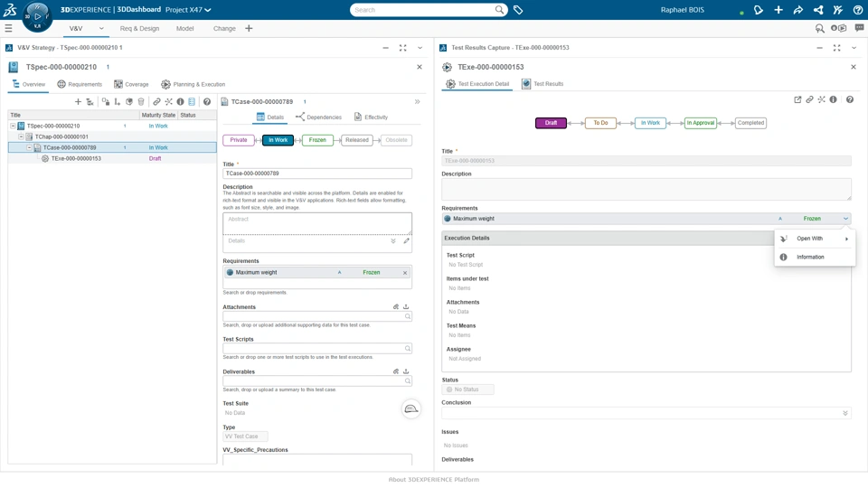Open the Maximum weight requirement dropdown arrow
This screenshot has width=868, height=488.
(846, 219)
